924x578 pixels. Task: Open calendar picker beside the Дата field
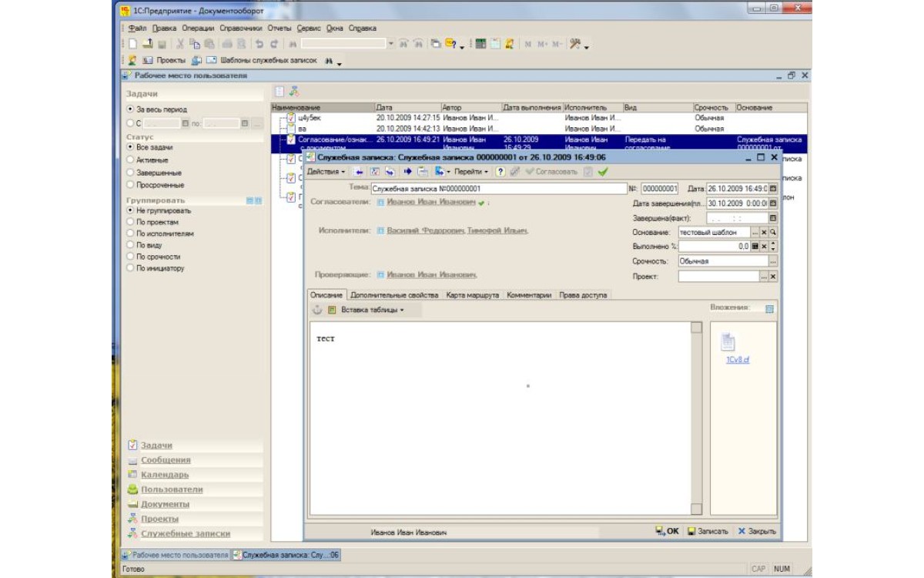click(773, 188)
